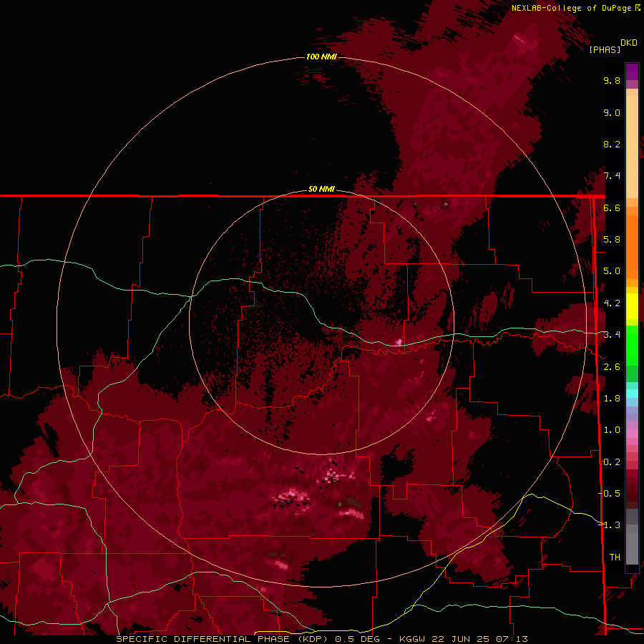Click the TH label on the color scale
This screenshot has width=644, height=644.
point(615,557)
